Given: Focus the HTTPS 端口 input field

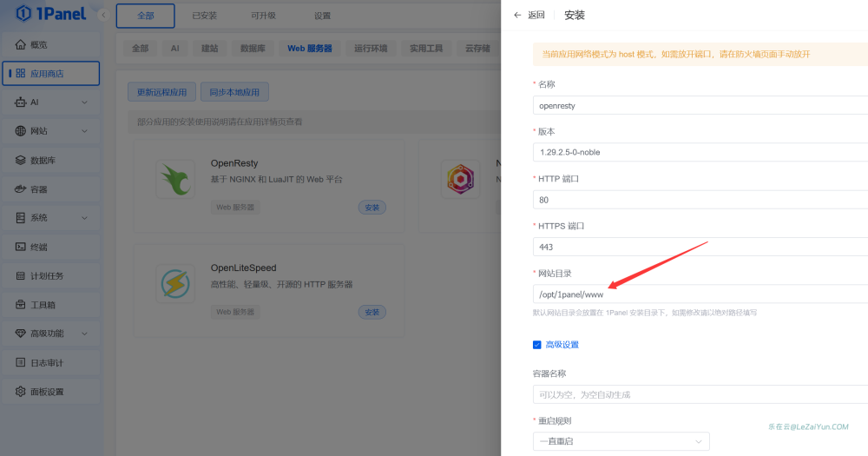Looking at the screenshot, I should click(700, 247).
